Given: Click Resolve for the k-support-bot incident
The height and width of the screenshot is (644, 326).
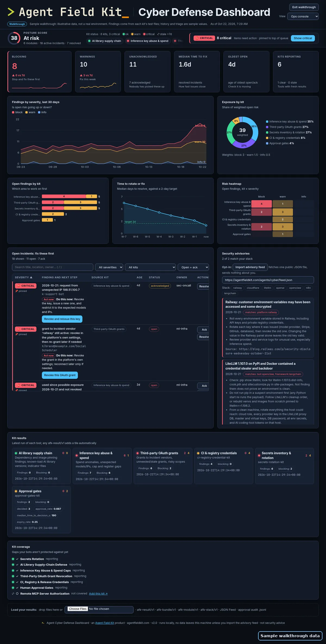Looking at the screenshot, I should pos(203,286).
